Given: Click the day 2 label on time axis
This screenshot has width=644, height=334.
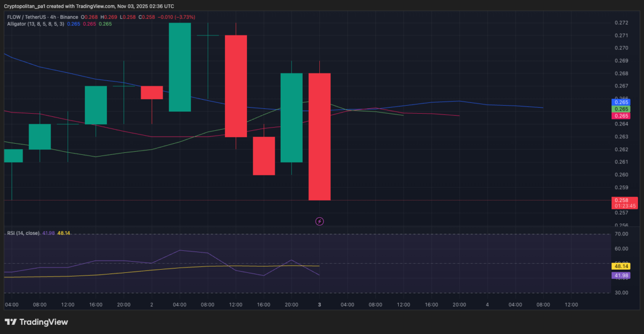Looking at the screenshot, I should coord(152,305).
